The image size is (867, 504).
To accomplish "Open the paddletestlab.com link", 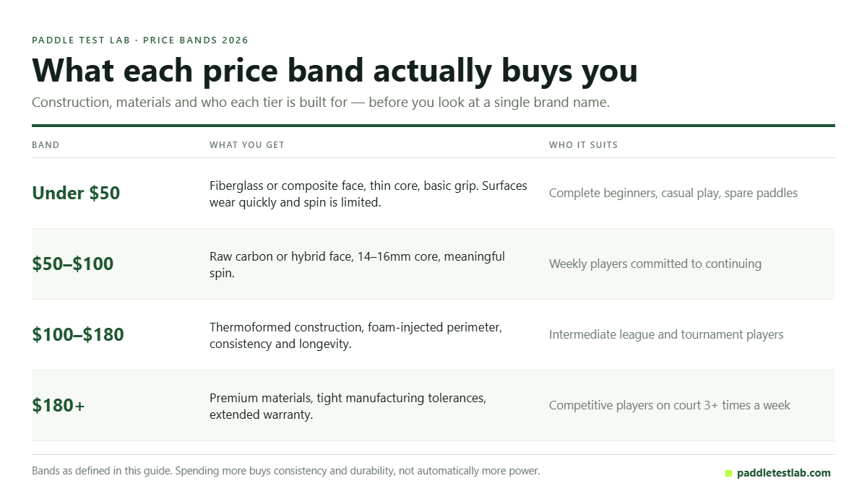I will 783,473.
